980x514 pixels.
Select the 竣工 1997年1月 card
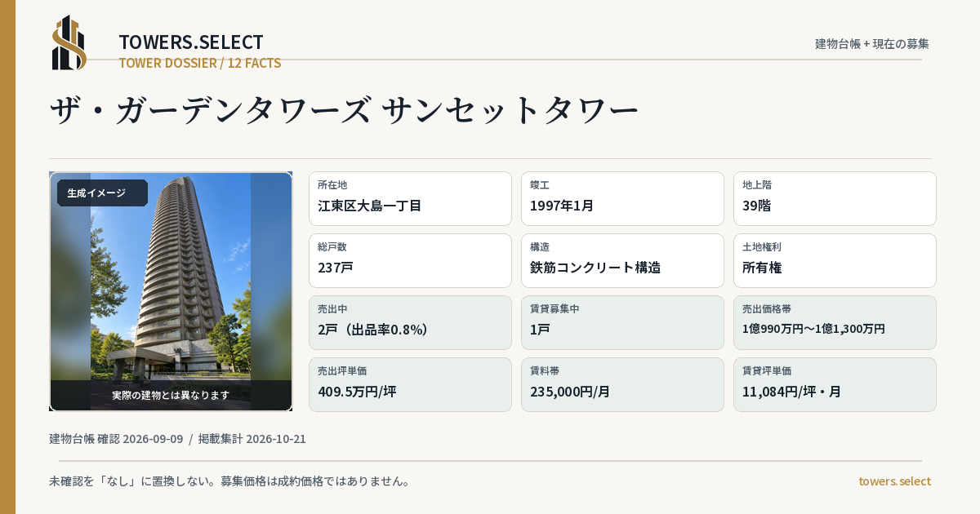point(622,198)
